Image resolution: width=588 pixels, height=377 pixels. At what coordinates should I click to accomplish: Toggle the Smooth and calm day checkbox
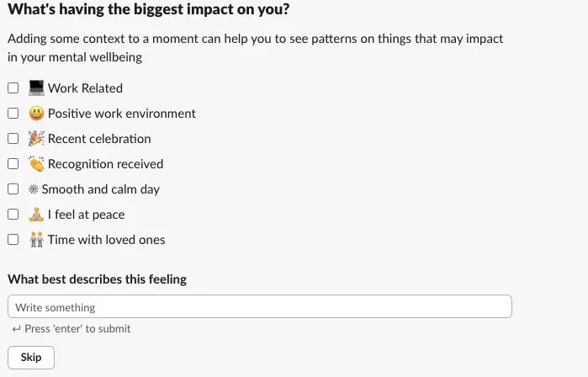tap(13, 189)
